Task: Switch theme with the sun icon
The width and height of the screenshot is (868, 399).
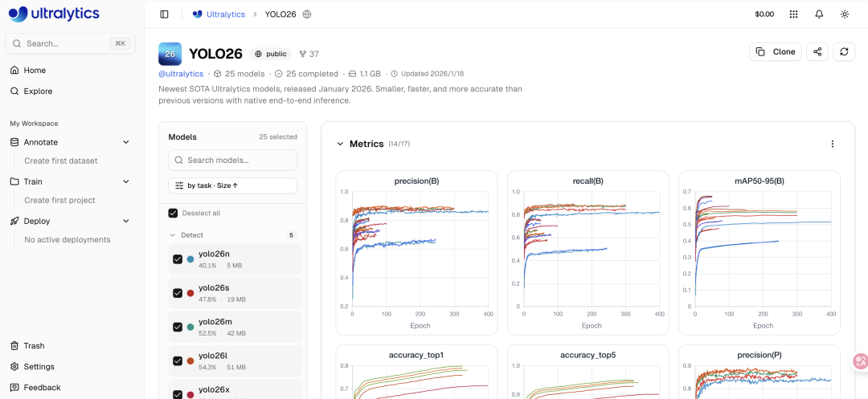Action: click(844, 14)
